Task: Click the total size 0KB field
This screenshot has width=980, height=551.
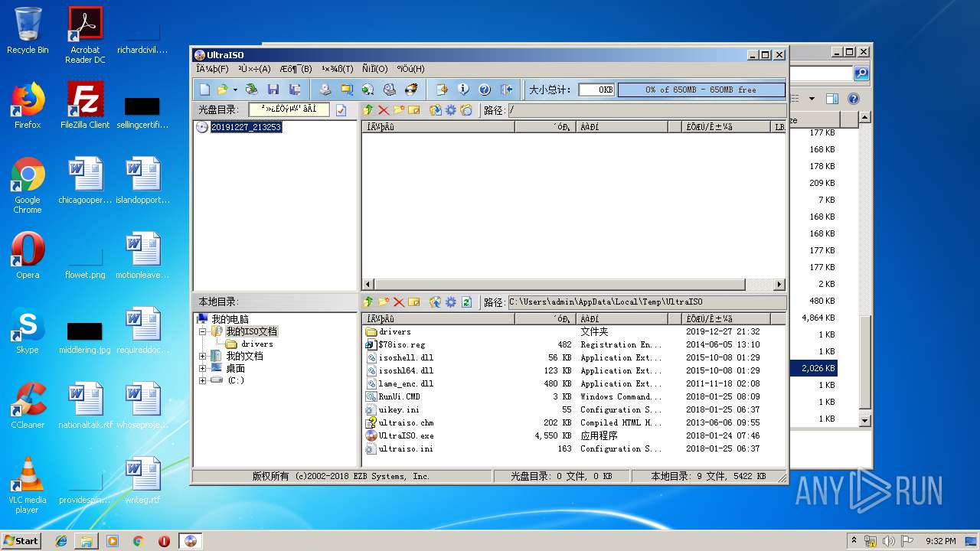Action: click(596, 90)
